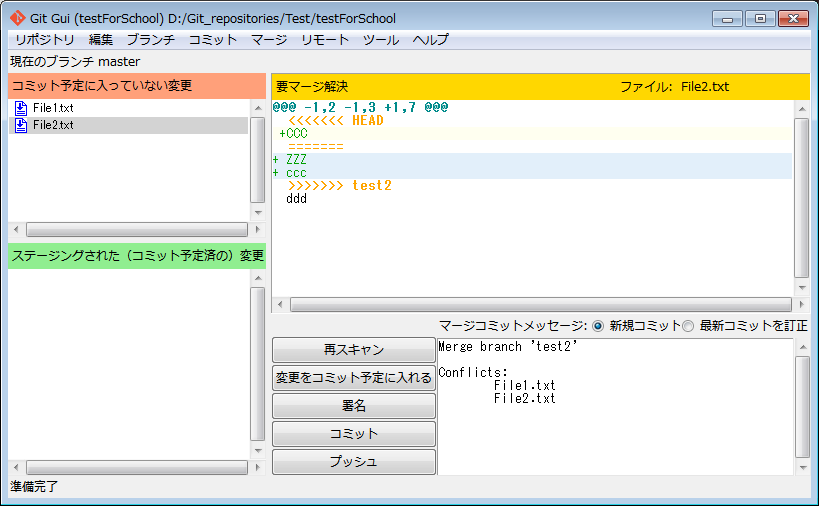Open the マージ menu
The image size is (819, 506).
pyautogui.click(x=268, y=40)
